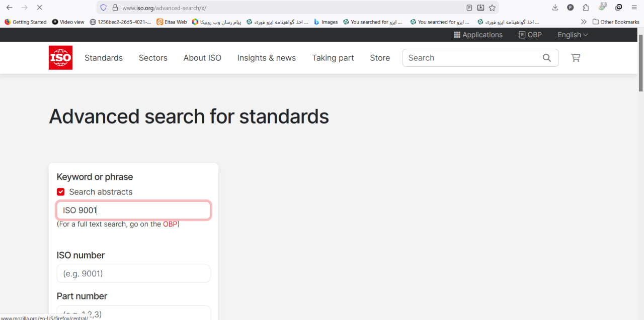
Task: Go back to the previous page
Action: click(9, 8)
